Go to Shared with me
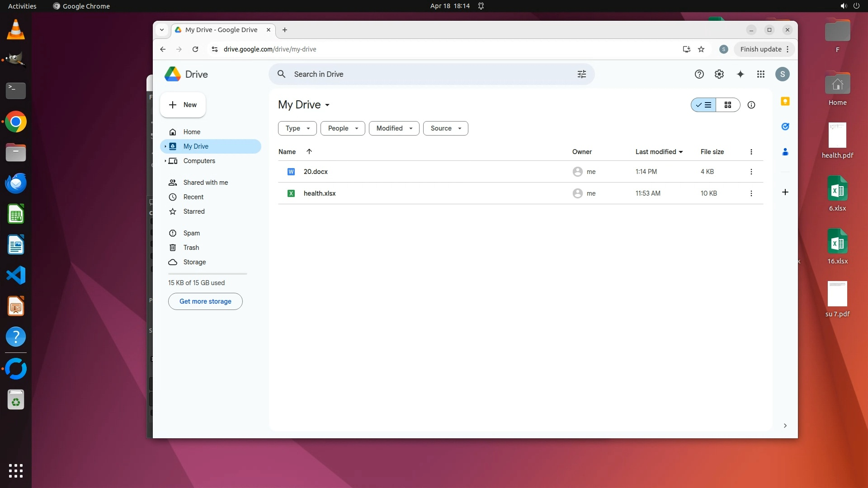This screenshot has height=488, width=868. 205,183
